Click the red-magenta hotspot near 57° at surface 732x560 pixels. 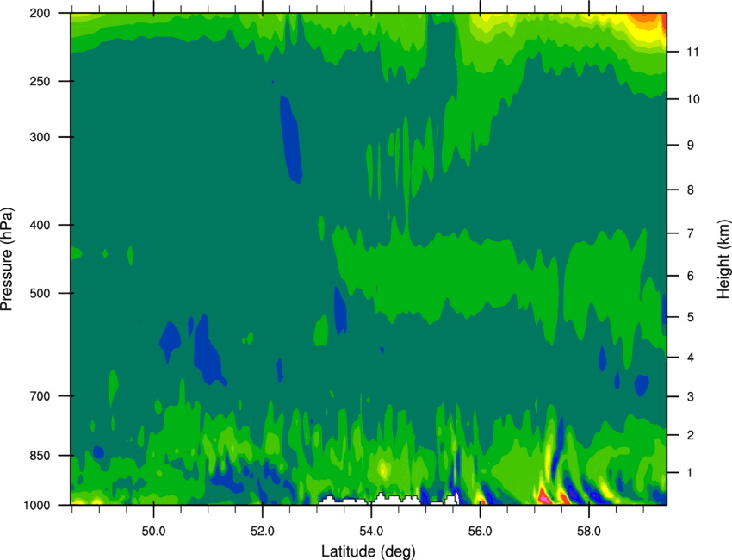pos(543,496)
